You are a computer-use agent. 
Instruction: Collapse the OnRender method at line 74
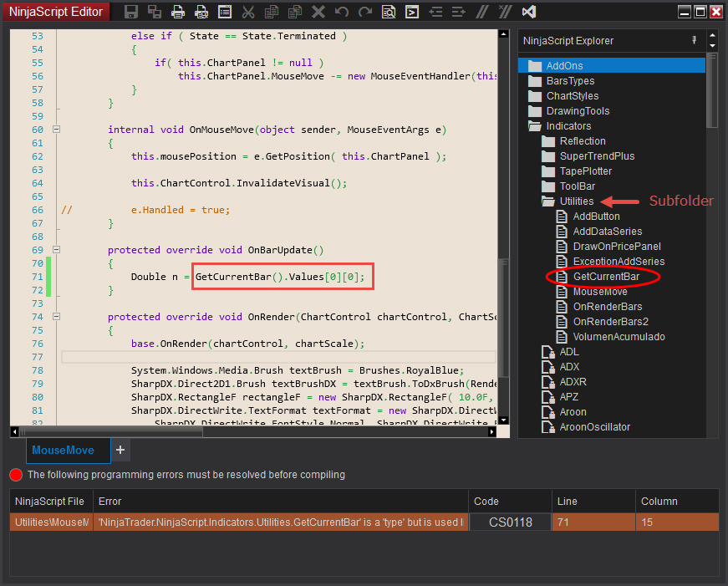point(57,317)
